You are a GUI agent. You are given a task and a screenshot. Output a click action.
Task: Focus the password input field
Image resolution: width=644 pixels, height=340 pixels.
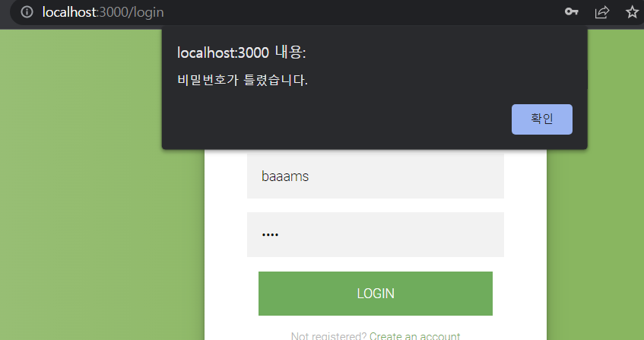(x=376, y=234)
